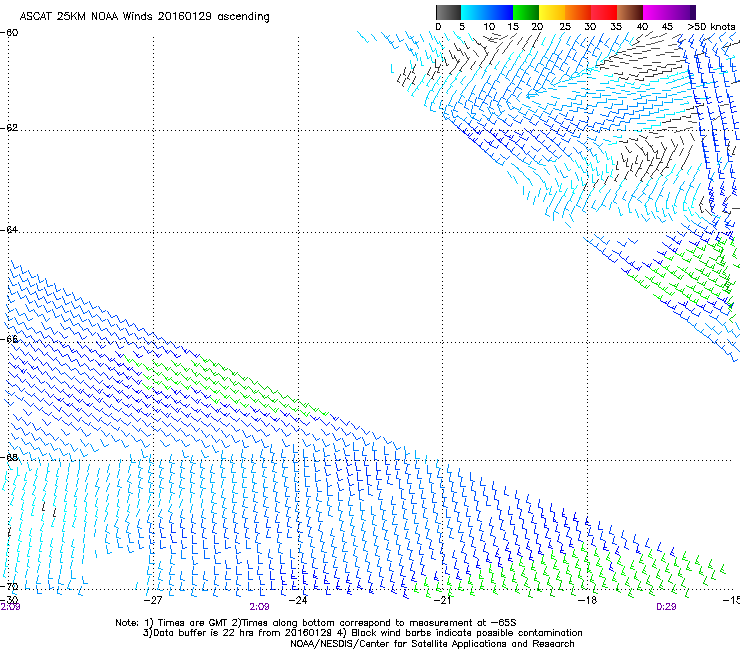Select the red 30-35 knots color bar segment

[604, 12]
